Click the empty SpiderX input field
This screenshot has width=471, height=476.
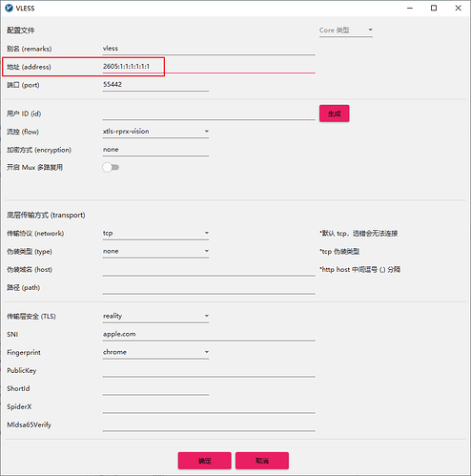pos(209,406)
